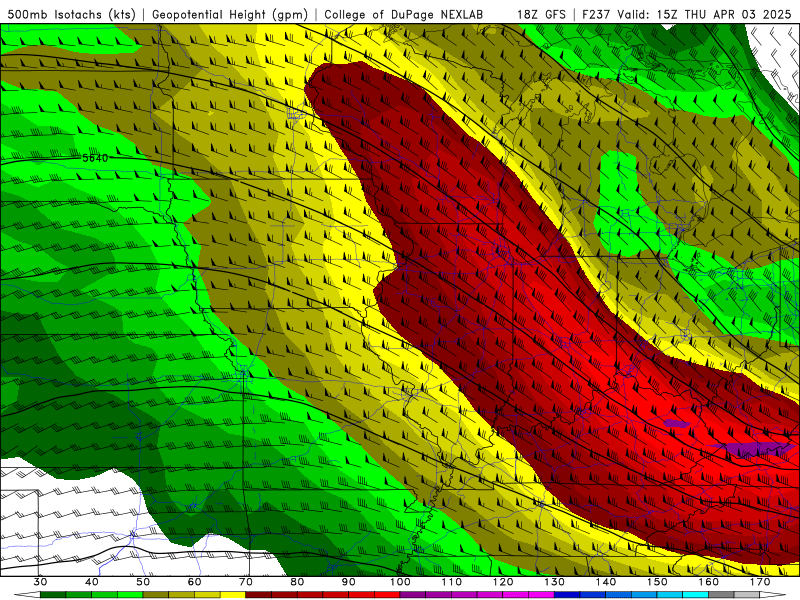Click the '80' value on the color scale
This screenshot has width=800, height=600.
click(297, 582)
